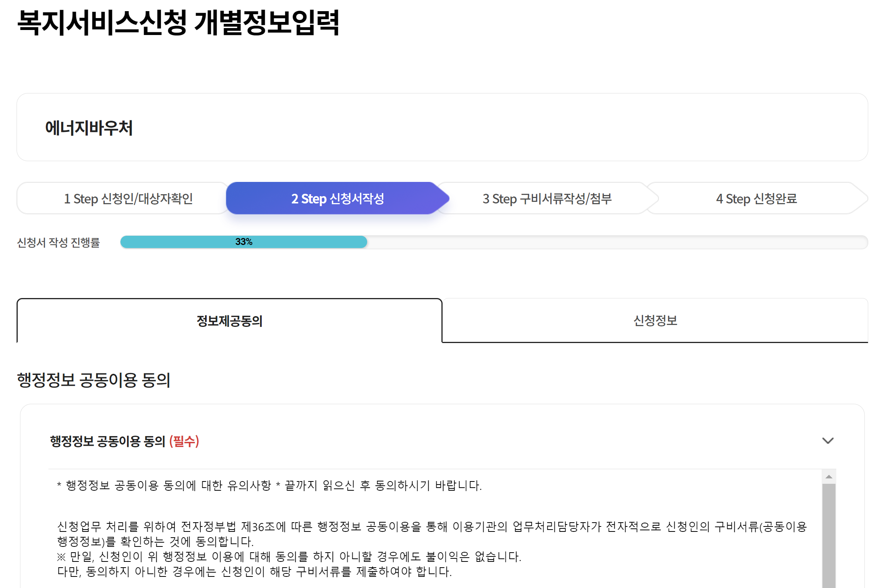Click the filled teal portion of the progress bar

pos(242,242)
